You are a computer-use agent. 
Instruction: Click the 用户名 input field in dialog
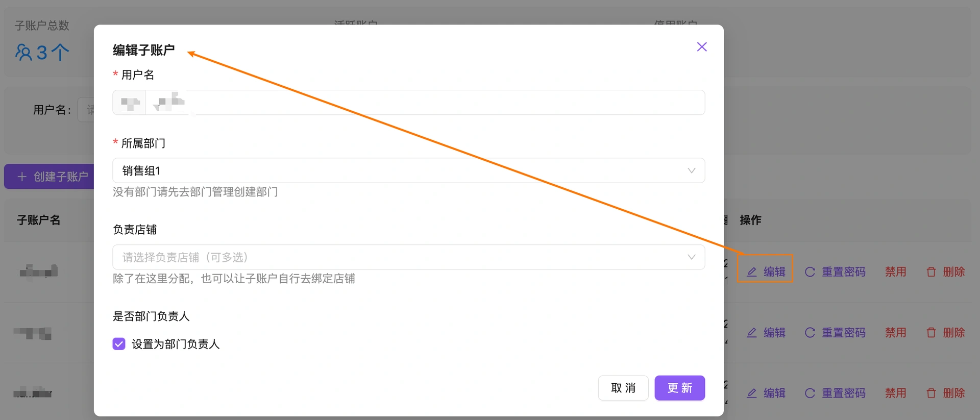(425, 103)
